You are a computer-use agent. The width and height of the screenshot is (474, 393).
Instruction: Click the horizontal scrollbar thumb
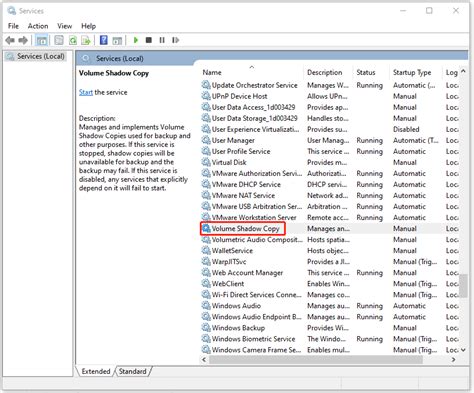coord(316,360)
